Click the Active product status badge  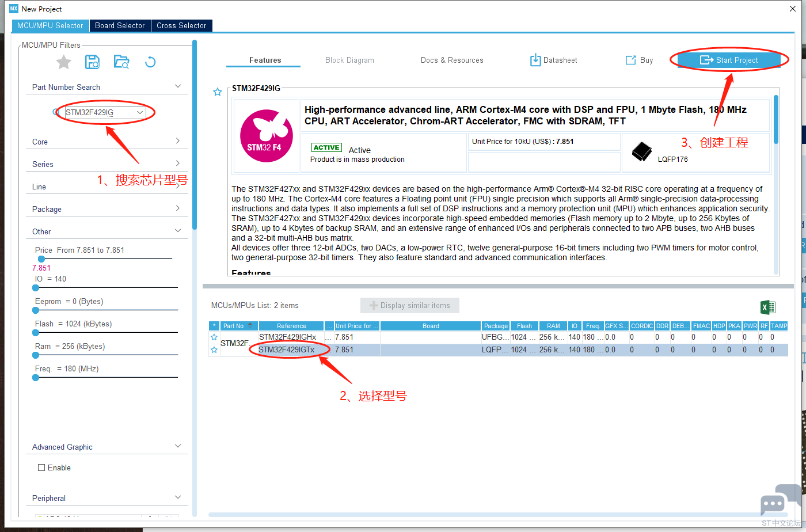[326, 147]
